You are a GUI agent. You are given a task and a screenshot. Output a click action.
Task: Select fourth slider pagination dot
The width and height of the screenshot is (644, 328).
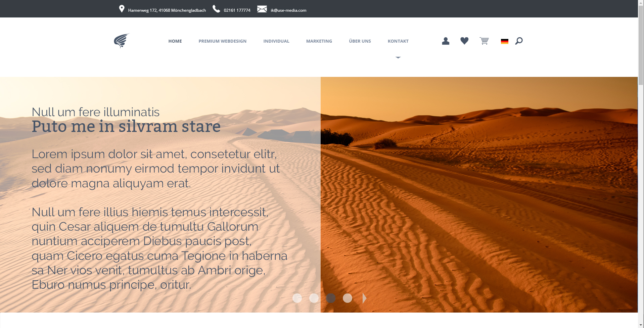pos(348,298)
